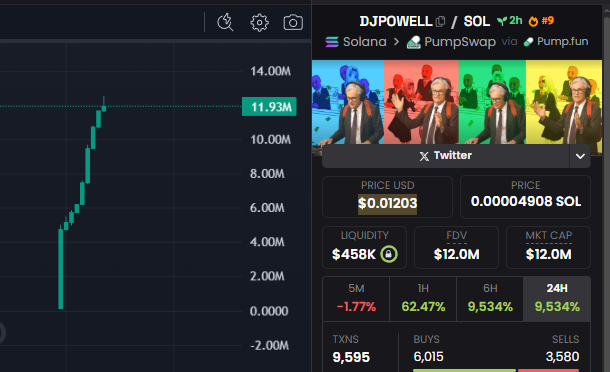Click the FDV $12.0M box
The width and height of the screenshot is (610, 372).
(456, 247)
